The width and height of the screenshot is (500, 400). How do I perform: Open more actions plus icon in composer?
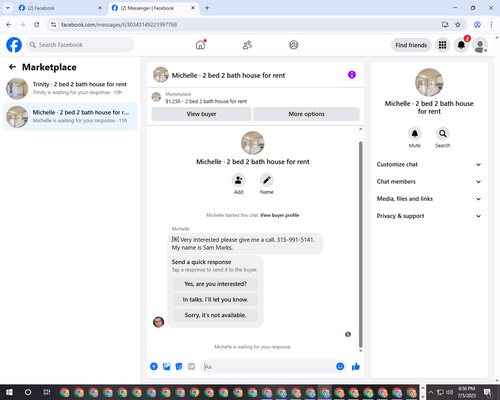pyautogui.click(x=154, y=367)
